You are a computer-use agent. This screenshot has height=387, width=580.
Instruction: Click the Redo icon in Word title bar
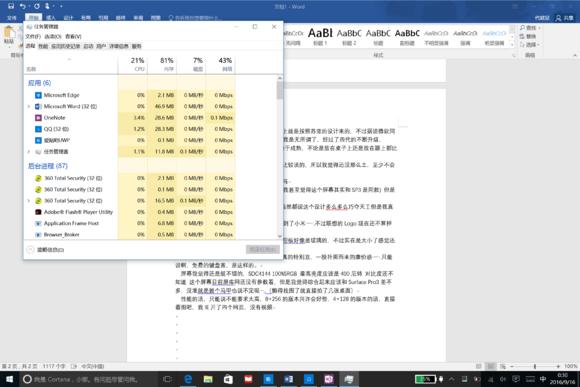[x=37, y=6]
